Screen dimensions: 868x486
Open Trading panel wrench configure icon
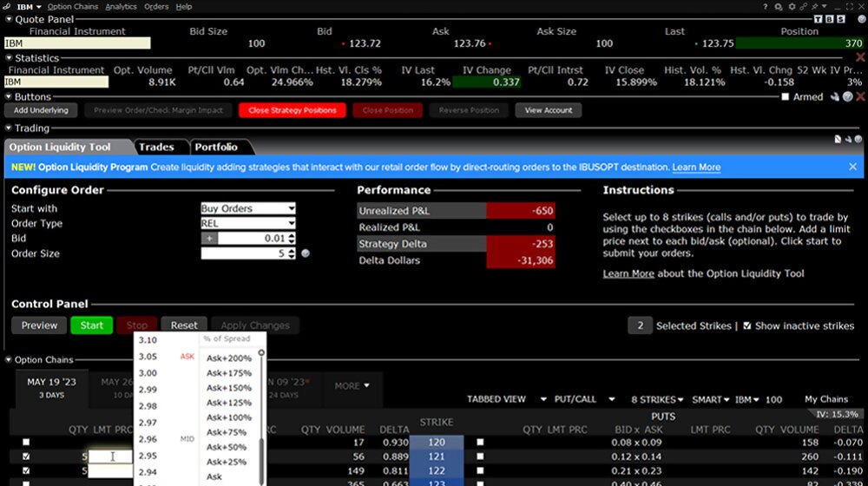coord(848,139)
